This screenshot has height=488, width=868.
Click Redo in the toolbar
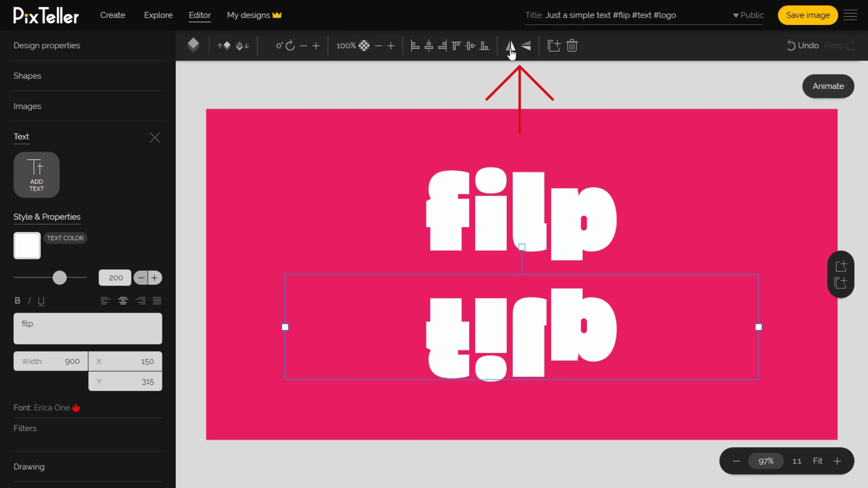[x=839, y=46]
